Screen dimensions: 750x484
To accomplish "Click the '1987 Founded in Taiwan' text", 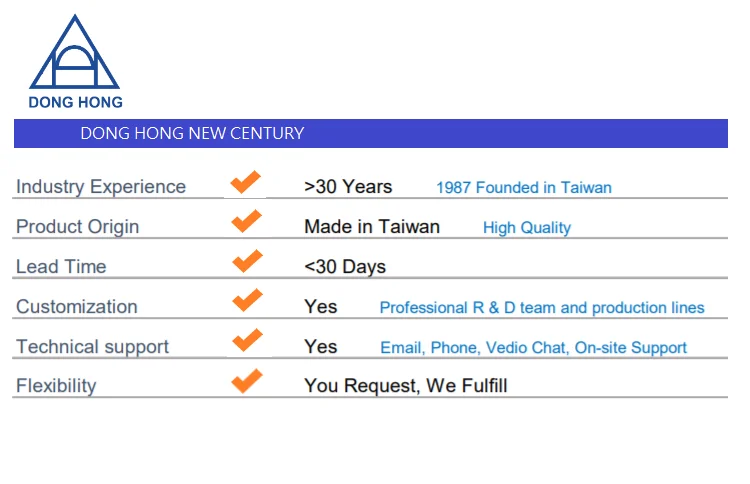I will tap(524, 187).
